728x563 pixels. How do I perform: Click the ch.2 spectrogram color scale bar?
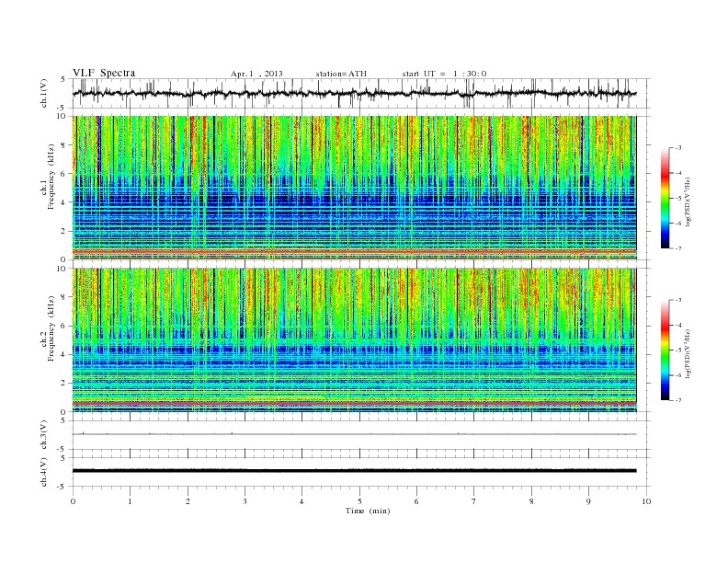click(x=665, y=350)
